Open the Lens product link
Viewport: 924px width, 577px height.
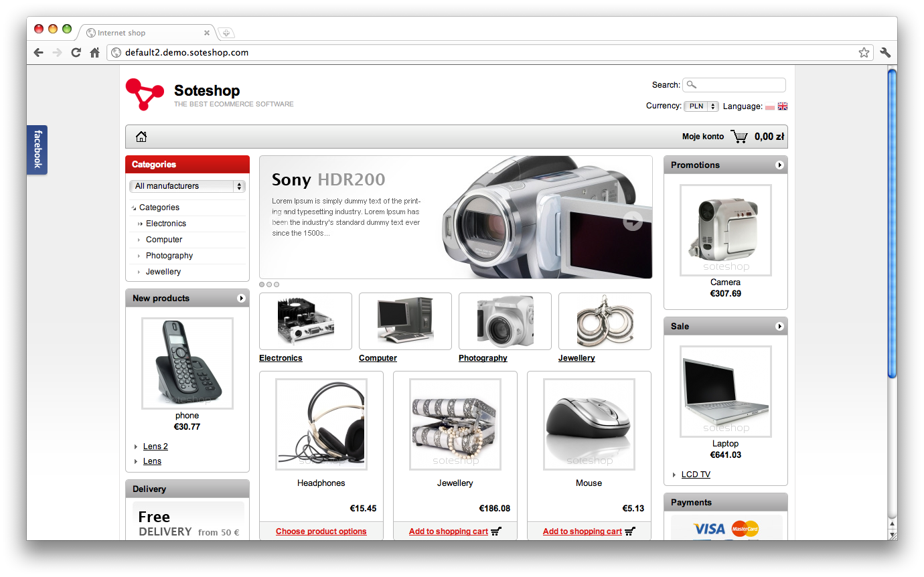(x=152, y=461)
